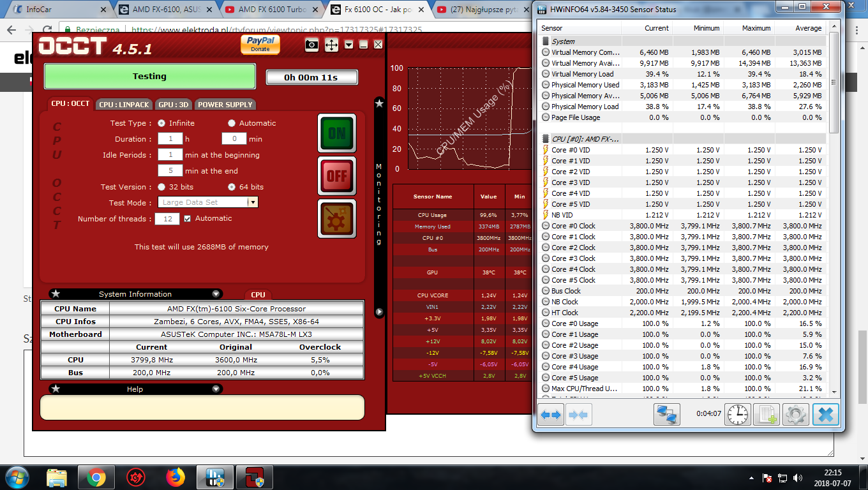Select the CPU tab in System Information
The width and height of the screenshot is (868, 490).
258,295
